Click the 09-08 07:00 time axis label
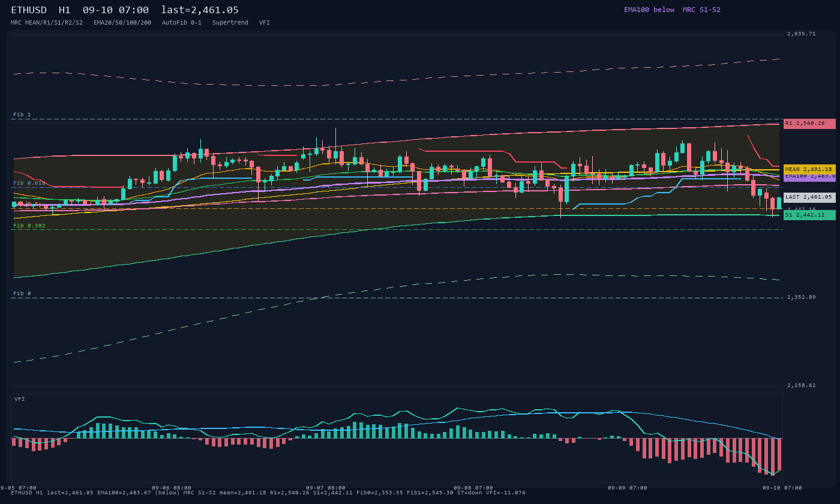 coord(473,488)
